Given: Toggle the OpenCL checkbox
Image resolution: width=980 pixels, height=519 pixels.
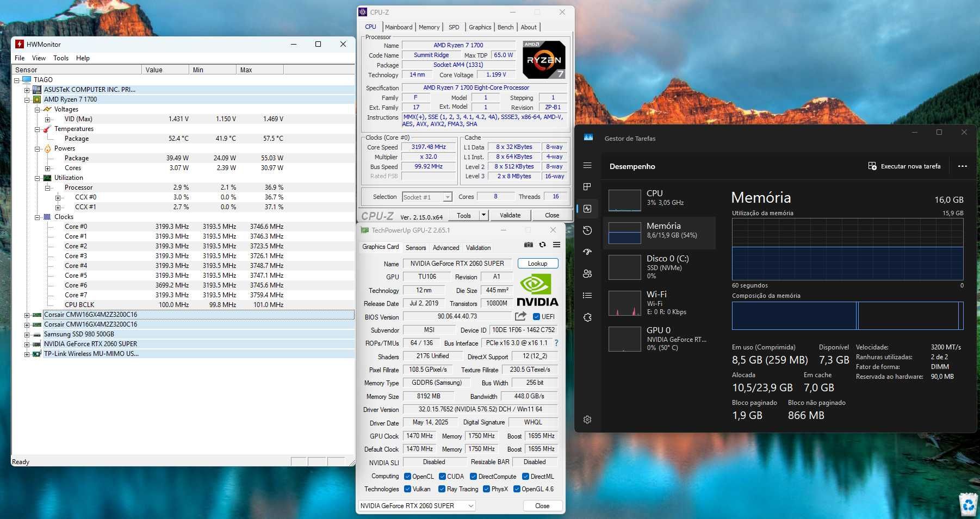Looking at the screenshot, I should coord(407,477).
